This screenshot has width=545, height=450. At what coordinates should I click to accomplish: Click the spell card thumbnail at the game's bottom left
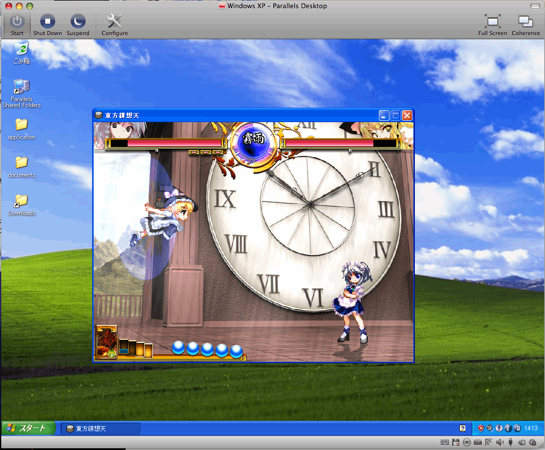pyautogui.click(x=107, y=342)
